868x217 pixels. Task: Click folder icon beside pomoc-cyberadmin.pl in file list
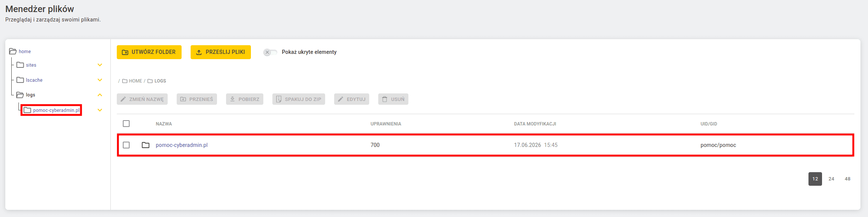(145, 145)
